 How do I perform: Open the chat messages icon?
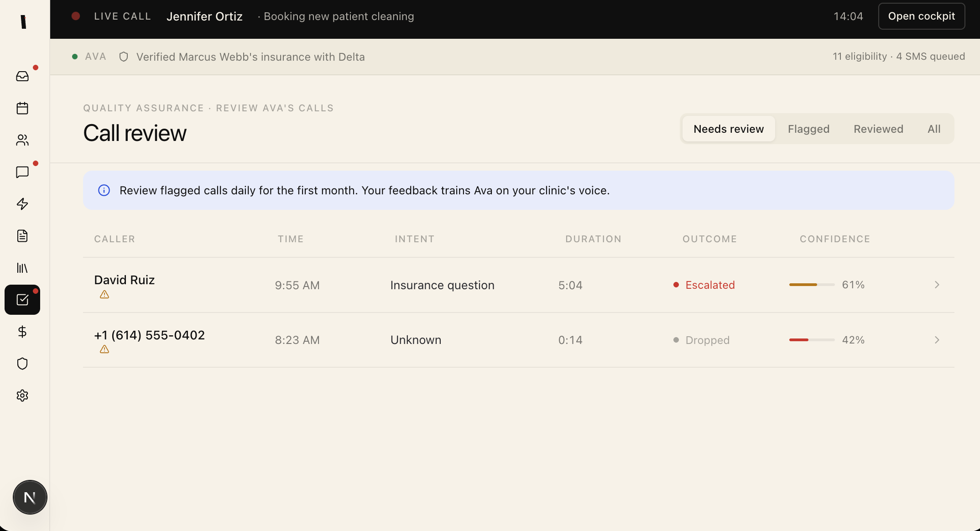(x=22, y=172)
